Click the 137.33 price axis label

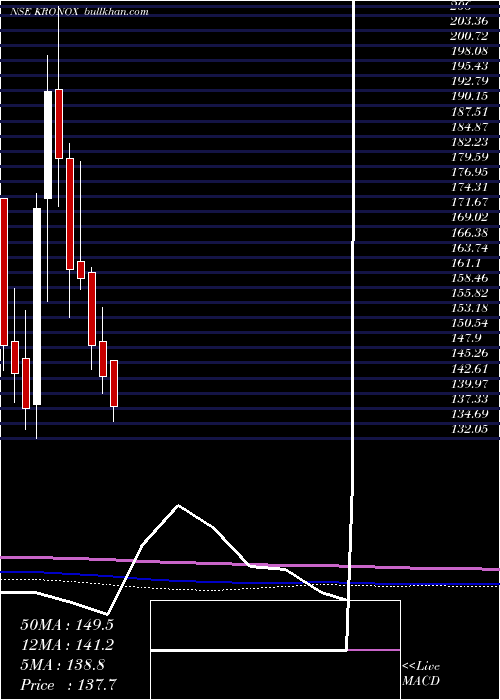471,399
